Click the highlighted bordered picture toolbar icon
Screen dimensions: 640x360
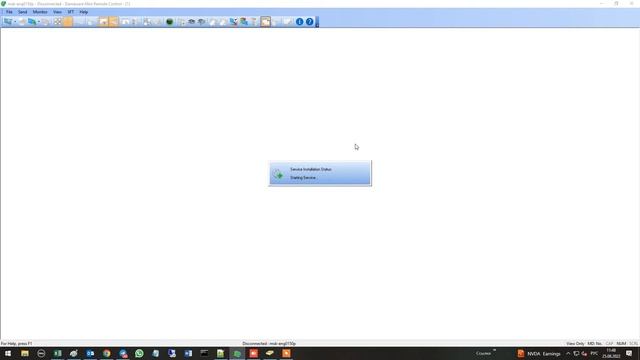click(x=266, y=22)
